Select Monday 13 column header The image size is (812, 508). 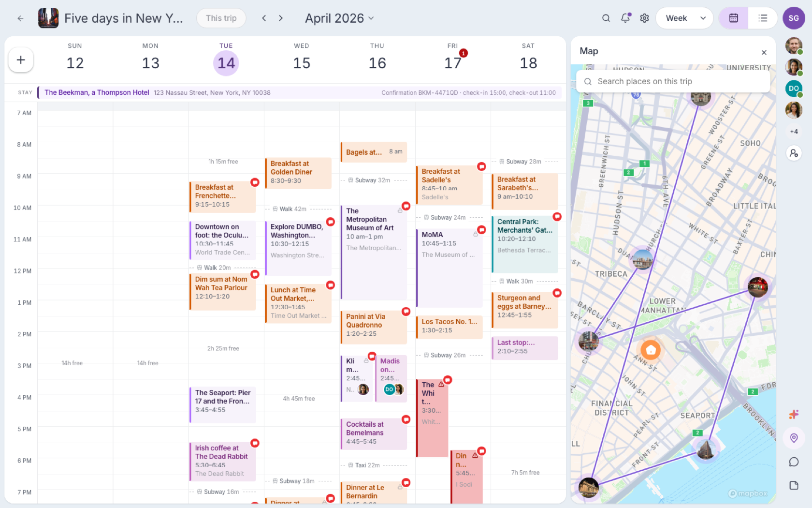click(x=150, y=58)
